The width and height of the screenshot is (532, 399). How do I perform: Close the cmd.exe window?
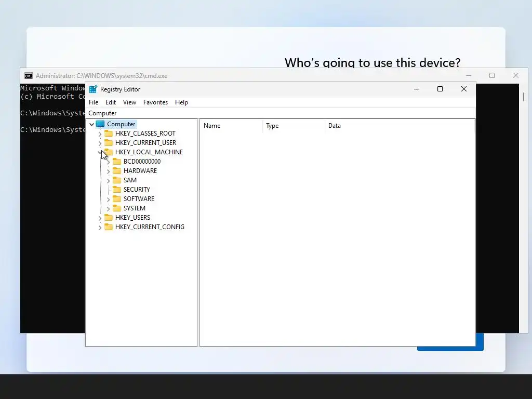516,75
